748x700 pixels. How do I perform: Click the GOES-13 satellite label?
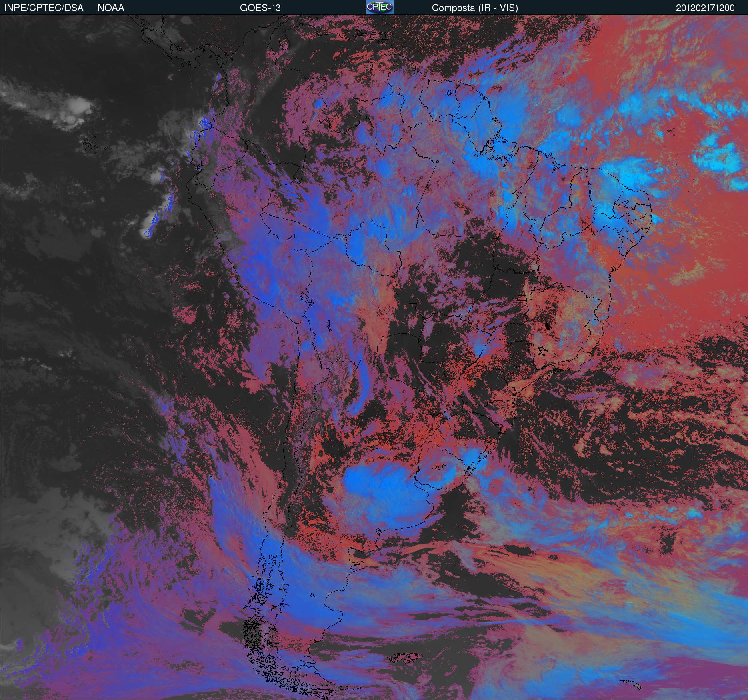point(260,8)
